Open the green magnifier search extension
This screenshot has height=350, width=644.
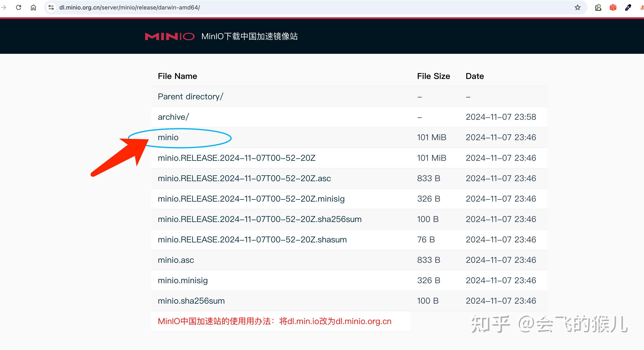pyautogui.click(x=598, y=7)
